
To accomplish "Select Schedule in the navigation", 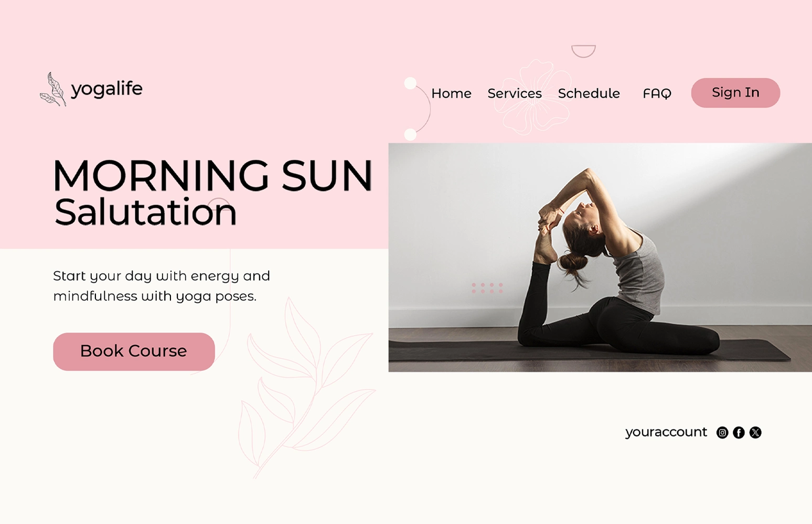I will click(x=589, y=93).
